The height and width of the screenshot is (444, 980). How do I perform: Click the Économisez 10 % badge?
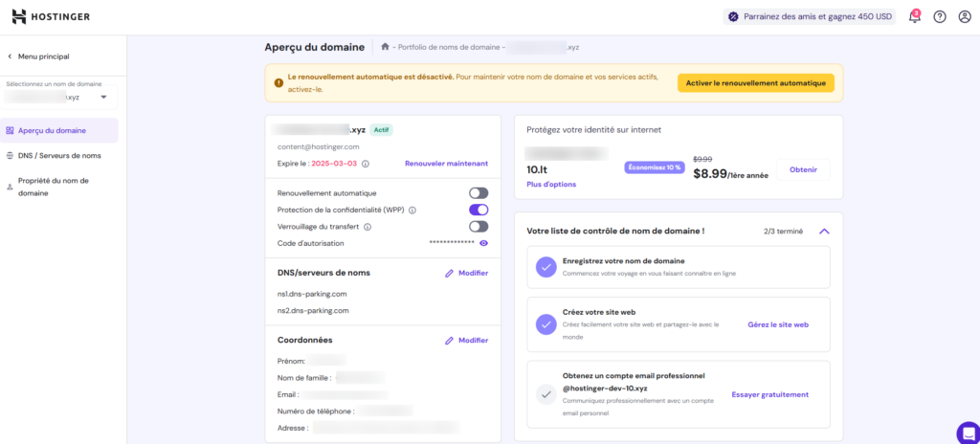click(655, 167)
